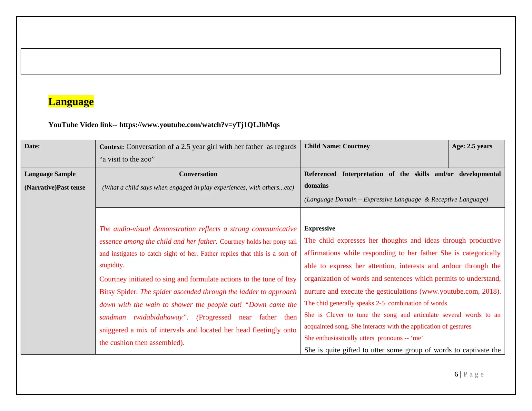Click the Date: cell
This screenshot has width=532, height=411.
coord(58,154)
